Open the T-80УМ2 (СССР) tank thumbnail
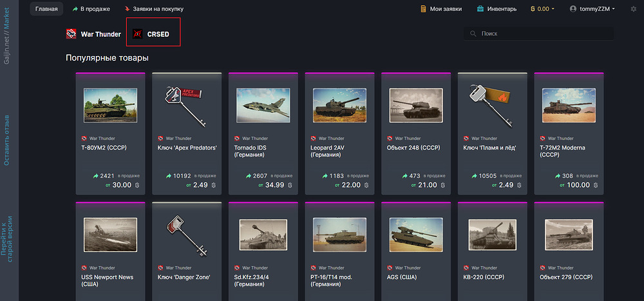This screenshot has height=301, width=644. [x=111, y=105]
